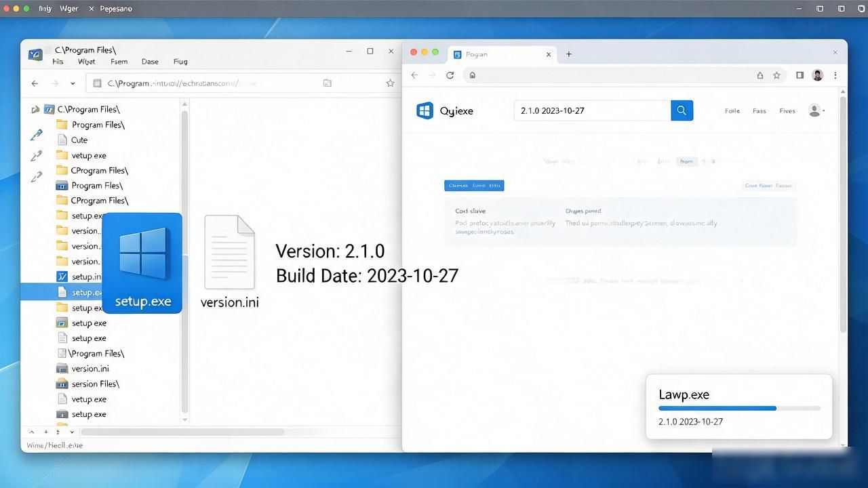Image resolution: width=868 pixels, height=488 pixels.
Task: Select the \Program Files\ tree item
Action: click(x=96, y=353)
